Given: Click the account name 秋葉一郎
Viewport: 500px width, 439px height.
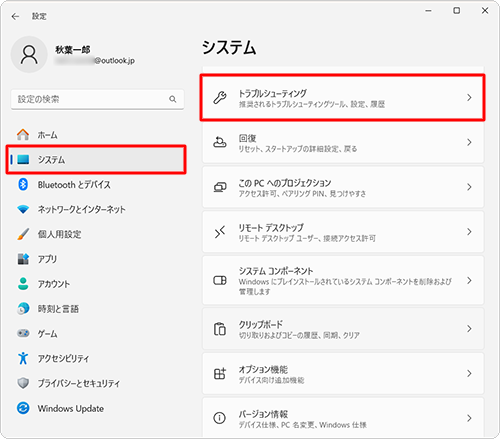Looking at the screenshot, I should click(73, 50).
